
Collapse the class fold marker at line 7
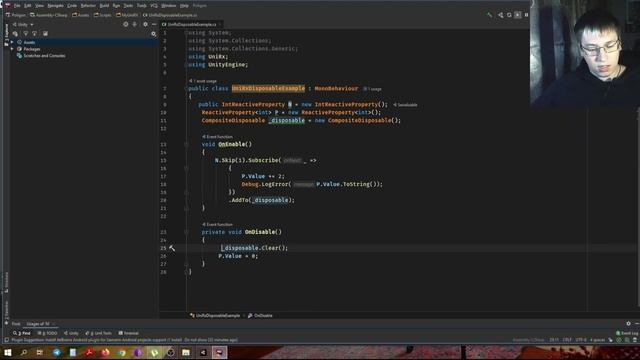(x=186, y=89)
